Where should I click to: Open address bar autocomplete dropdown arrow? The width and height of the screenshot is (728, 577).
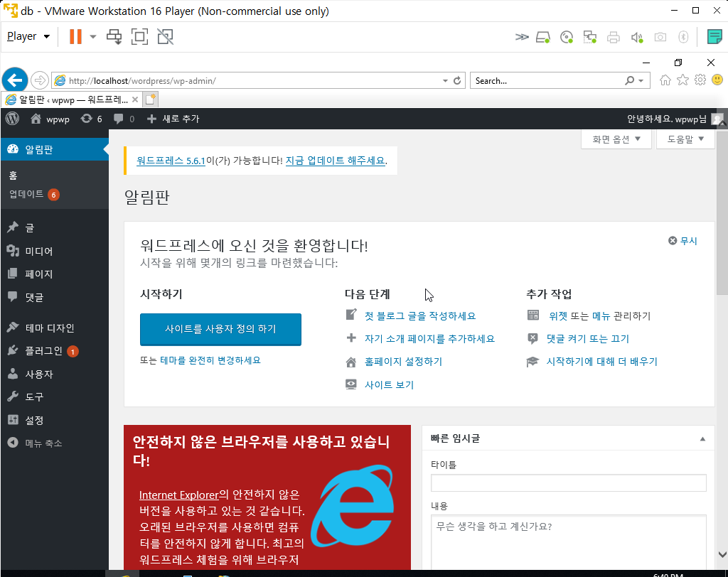click(x=445, y=81)
